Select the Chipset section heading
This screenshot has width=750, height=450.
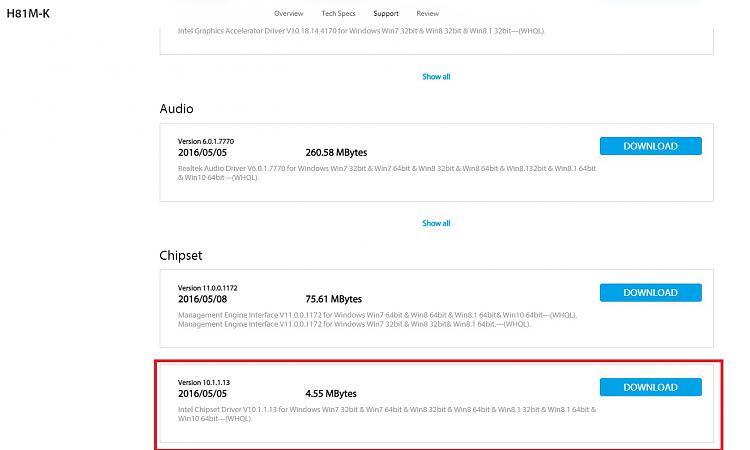[181, 255]
